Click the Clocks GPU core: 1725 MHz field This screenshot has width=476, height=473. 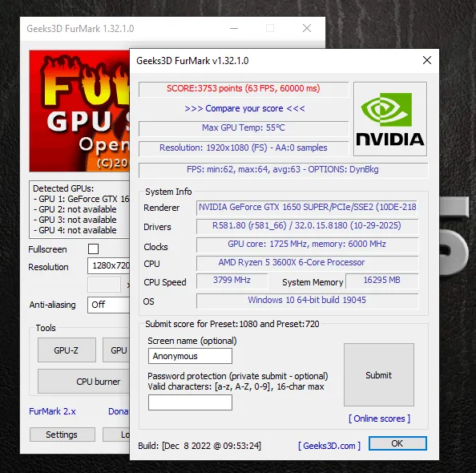point(307,245)
